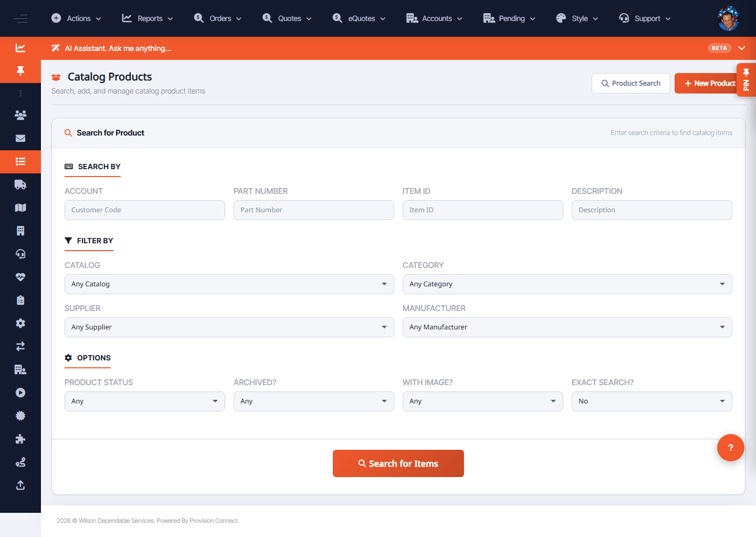Open the play circle sidebar icon

tap(20, 393)
